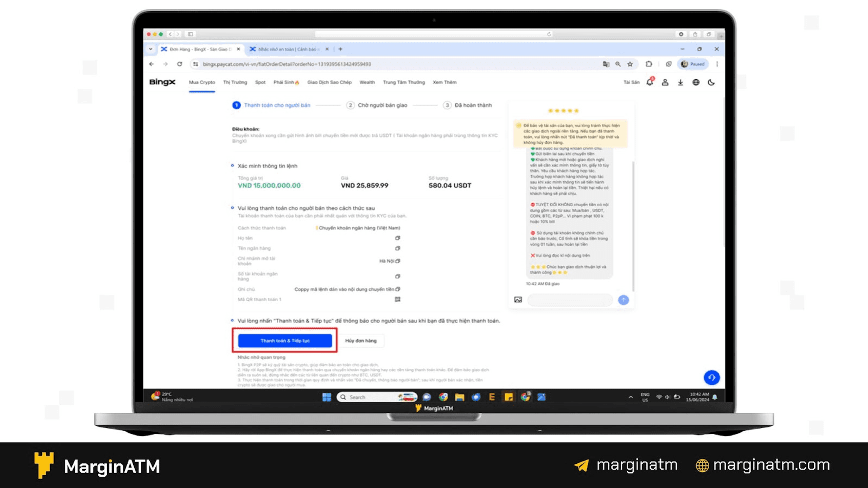Image resolution: width=868 pixels, height=488 pixels.
Task: Open the BingX user account icon
Action: 665,82
